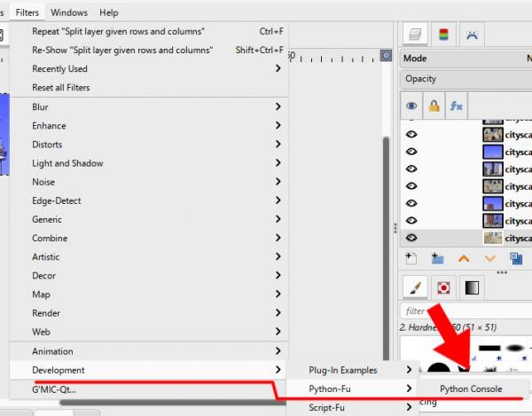Hide the selected bottom cityscape layer
This screenshot has height=416, width=532.
pos(411,238)
